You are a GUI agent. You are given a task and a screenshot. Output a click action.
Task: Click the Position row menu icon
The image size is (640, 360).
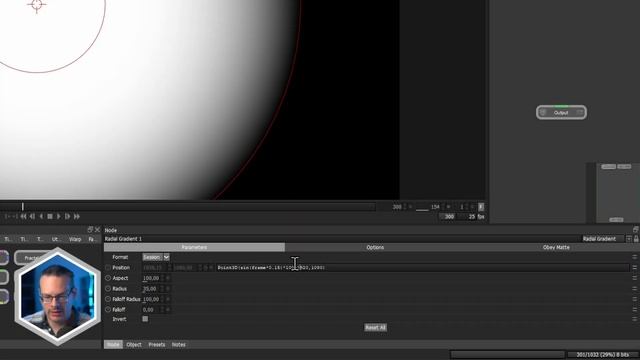[x=634, y=268]
